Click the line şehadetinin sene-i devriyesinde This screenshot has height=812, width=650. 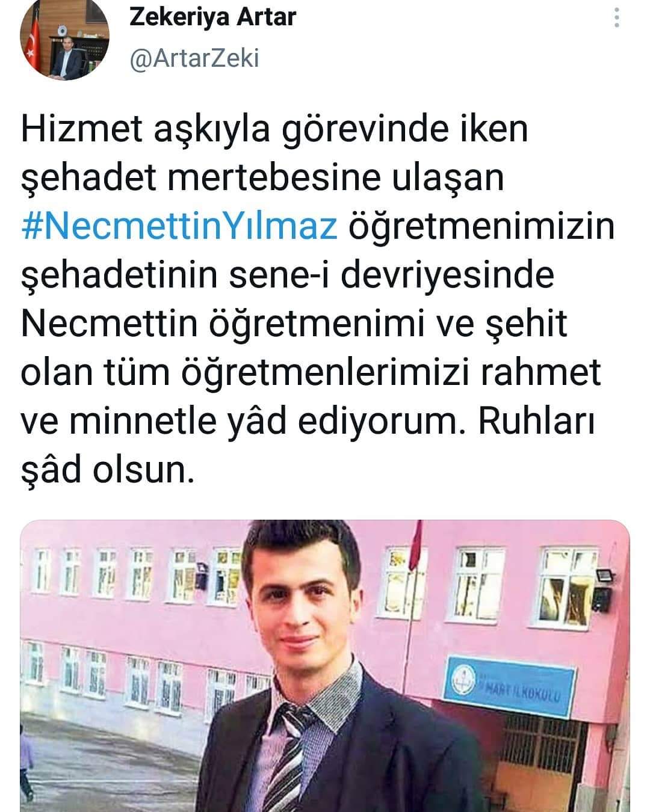[287, 275]
